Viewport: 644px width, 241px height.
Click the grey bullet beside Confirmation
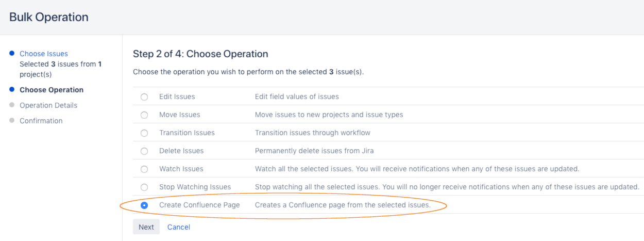pos(12,120)
